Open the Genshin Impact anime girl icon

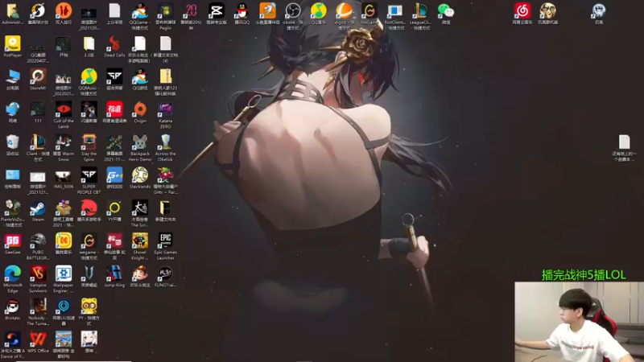pyautogui.click(x=89, y=339)
